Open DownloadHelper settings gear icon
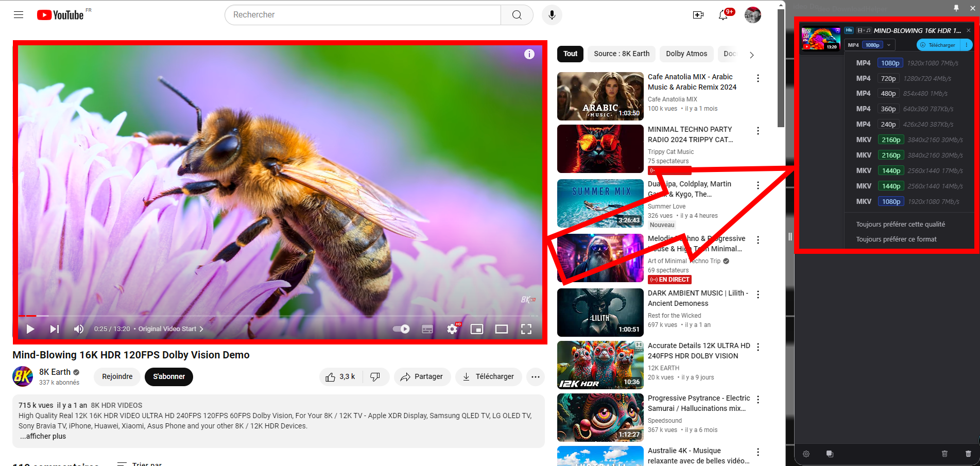 click(806, 454)
